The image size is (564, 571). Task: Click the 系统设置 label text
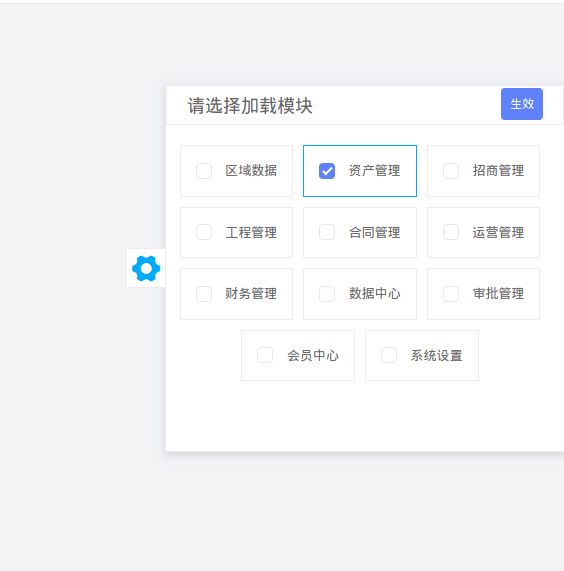[x=437, y=355]
